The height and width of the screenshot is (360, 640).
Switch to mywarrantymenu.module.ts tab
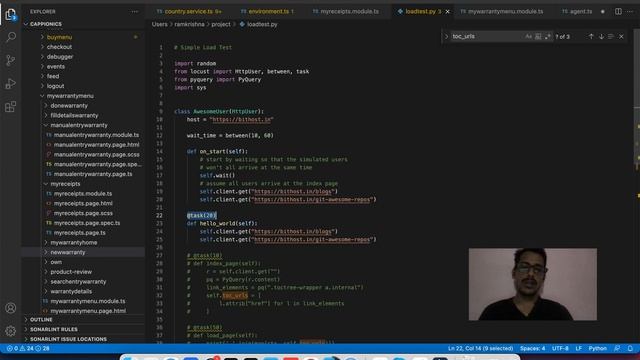502,11
